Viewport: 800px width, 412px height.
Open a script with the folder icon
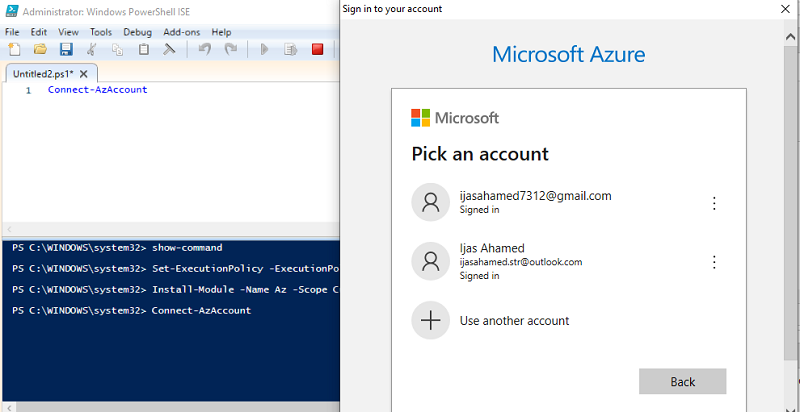click(x=40, y=49)
